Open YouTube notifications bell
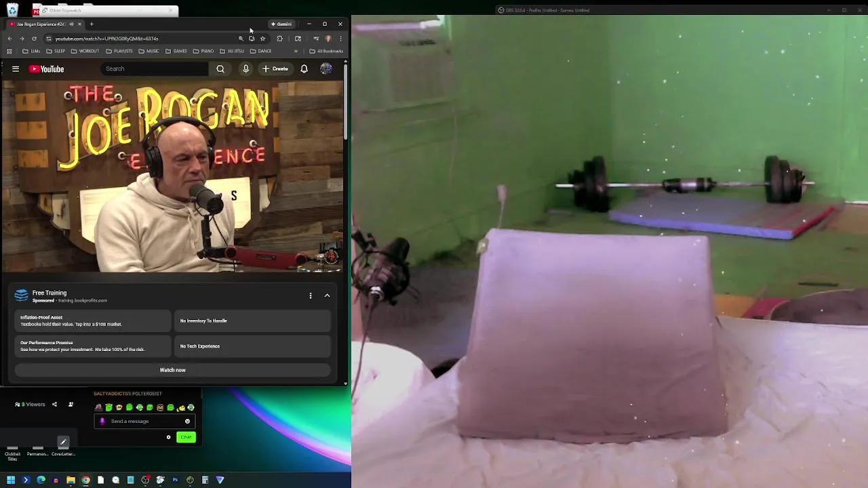The height and width of the screenshot is (488, 868). [304, 68]
